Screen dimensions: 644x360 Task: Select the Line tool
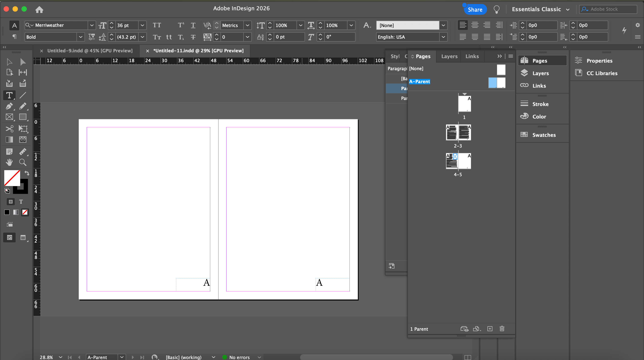[23, 95]
